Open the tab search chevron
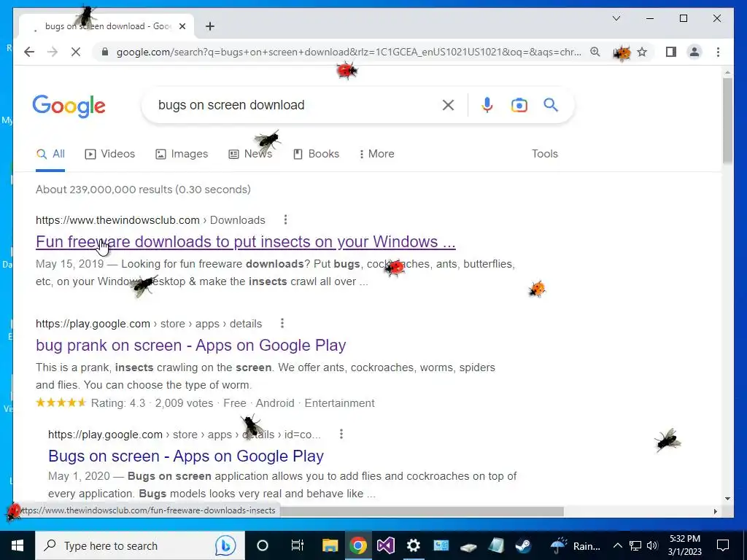Viewport: 747px width, 560px height. coord(616,18)
